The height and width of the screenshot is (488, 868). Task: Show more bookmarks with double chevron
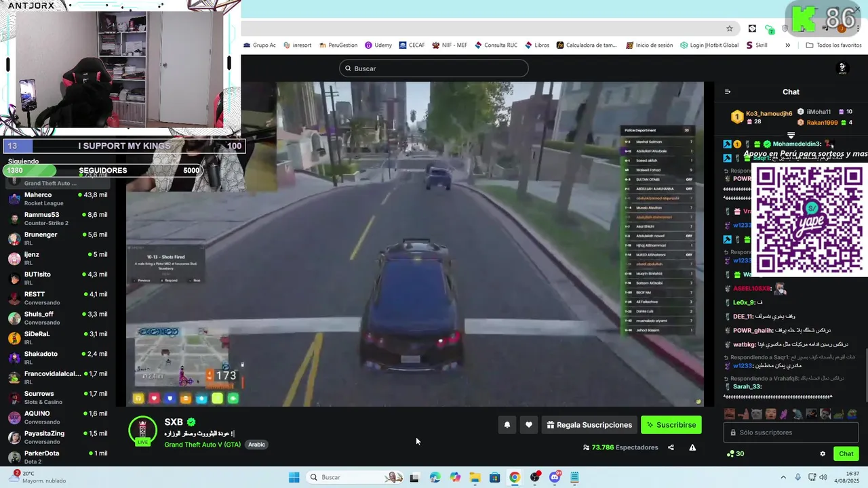click(787, 45)
